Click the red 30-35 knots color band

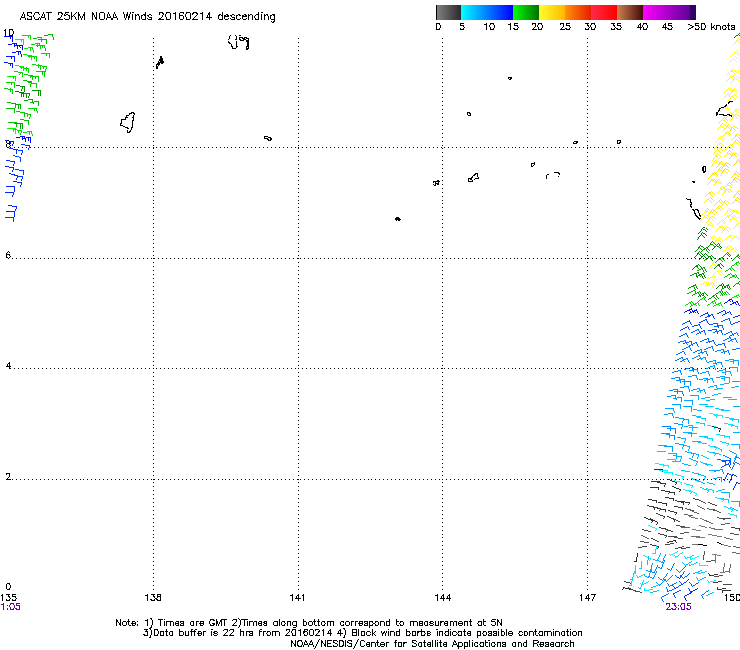[x=604, y=12]
